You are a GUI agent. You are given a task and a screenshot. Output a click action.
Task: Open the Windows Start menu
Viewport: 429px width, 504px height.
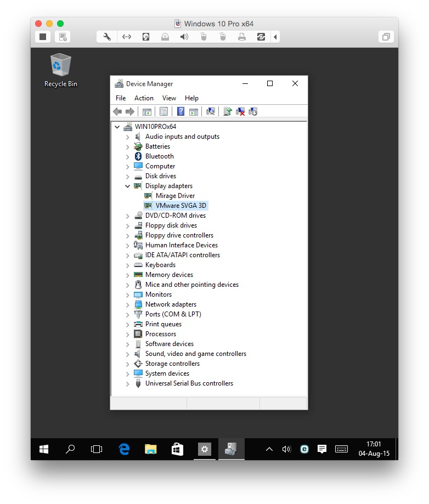[x=44, y=449]
